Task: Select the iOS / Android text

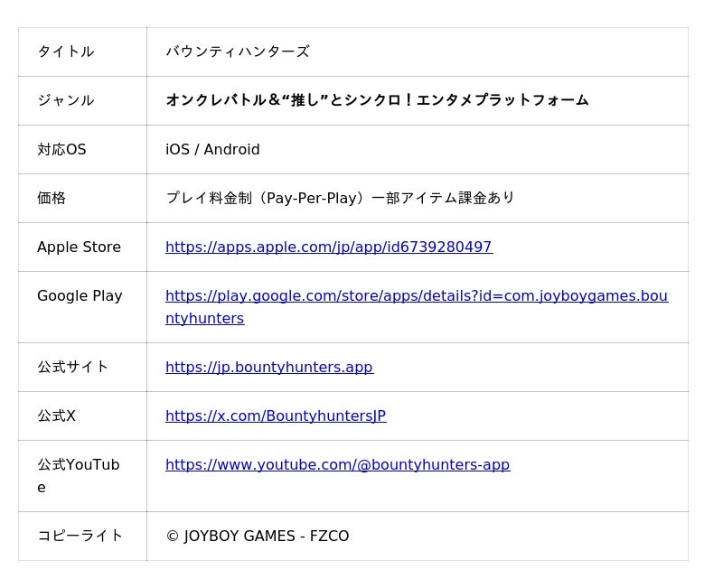Action: click(212, 149)
